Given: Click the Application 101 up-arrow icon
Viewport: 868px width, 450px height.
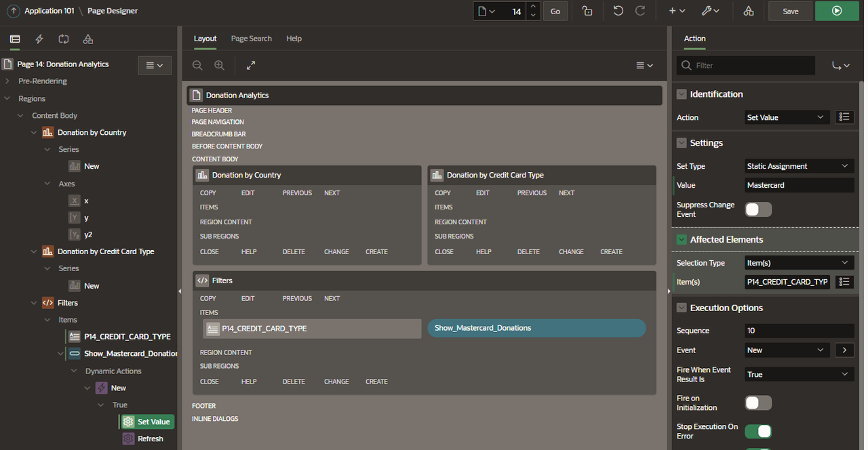Looking at the screenshot, I should click(x=14, y=11).
